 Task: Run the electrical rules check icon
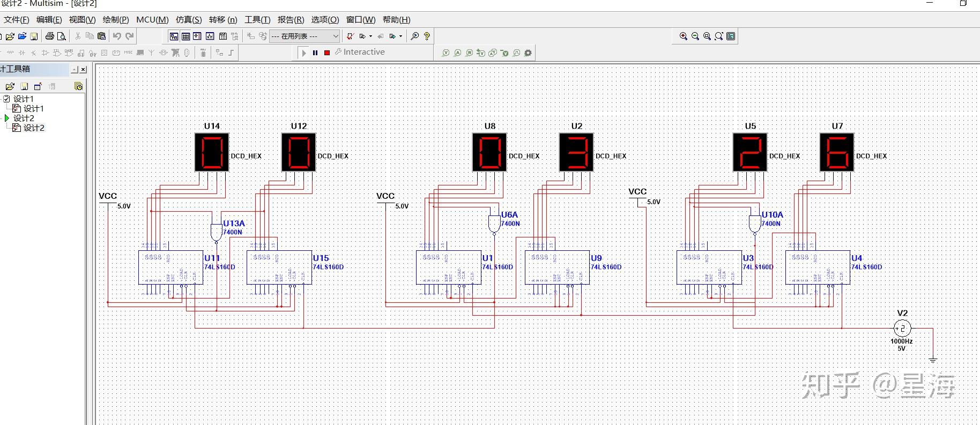(350, 36)
